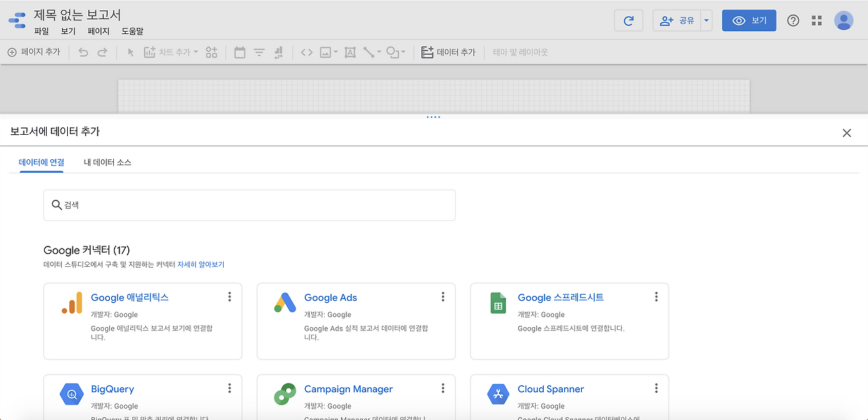The width and height of the screenshot is (868, 420).
Task: Click the panel resize handle dots
Action: (433, 117)
